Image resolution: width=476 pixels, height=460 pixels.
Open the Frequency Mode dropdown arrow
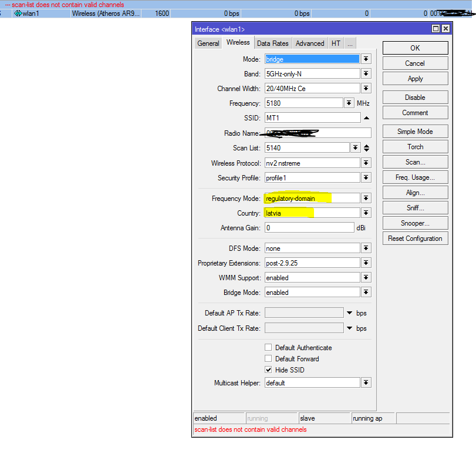(x=366, y=198)
